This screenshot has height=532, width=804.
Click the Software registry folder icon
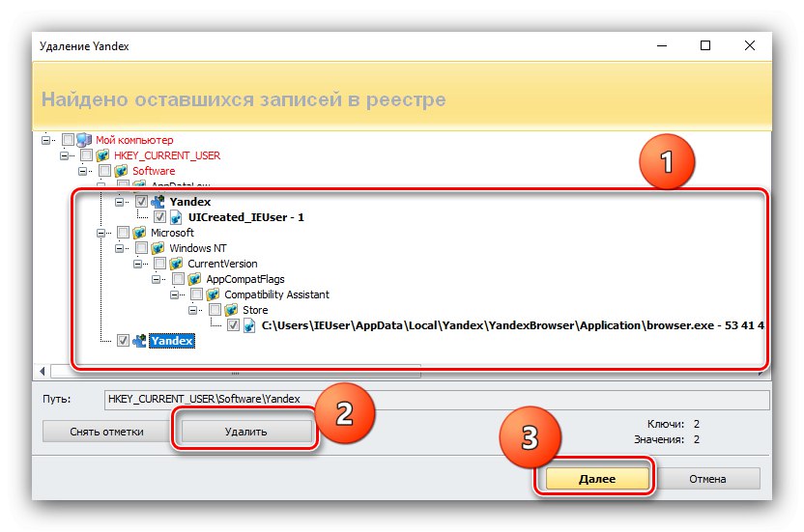pyautogui.click(x=121, y=170)
